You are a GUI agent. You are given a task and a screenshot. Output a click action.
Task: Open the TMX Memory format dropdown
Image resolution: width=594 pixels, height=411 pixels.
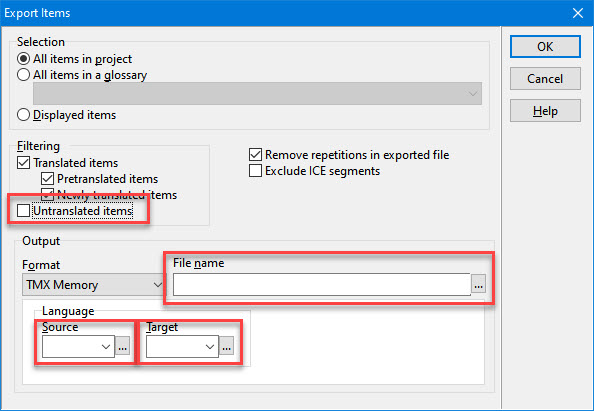tap(94, 284)
